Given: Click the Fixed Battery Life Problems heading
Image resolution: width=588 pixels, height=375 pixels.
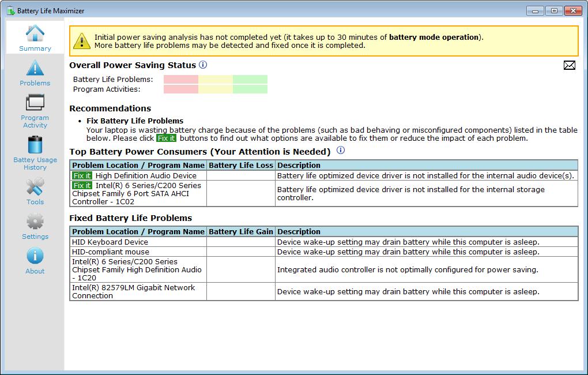Looking at the screenshot, I should 130,218.
